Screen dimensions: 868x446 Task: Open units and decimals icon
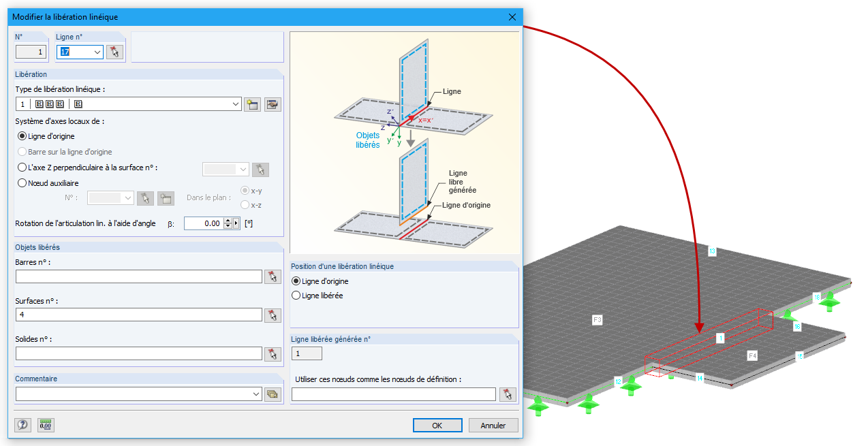[46, 425]
